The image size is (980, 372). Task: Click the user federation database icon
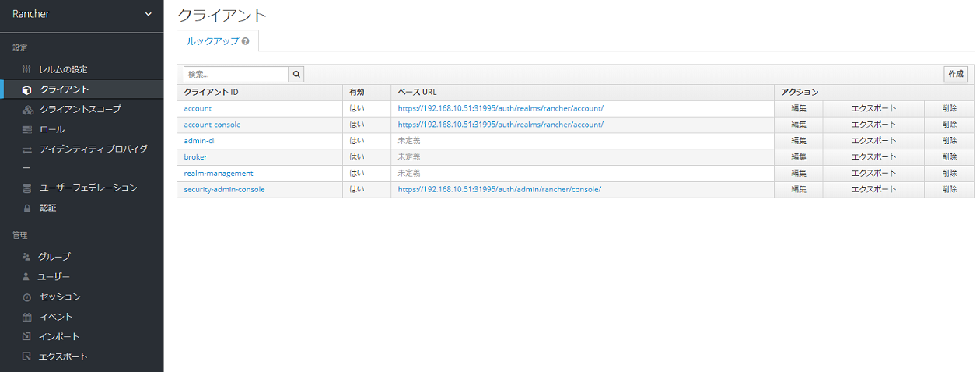[27, 188]
